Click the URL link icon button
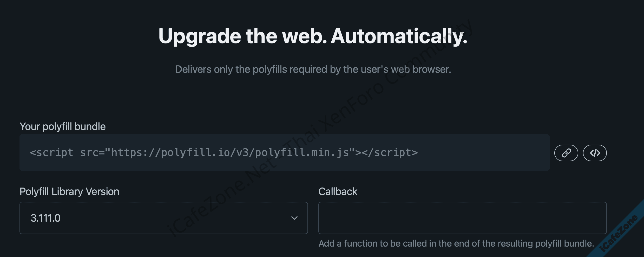This screenshot has height=257, width=644. 566,153
